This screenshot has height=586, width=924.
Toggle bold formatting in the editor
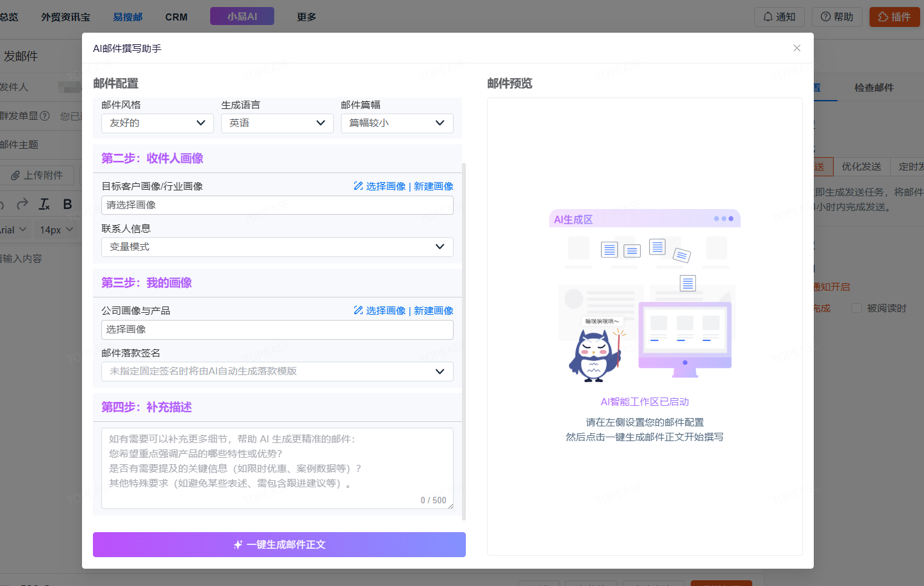coord(67,203)
